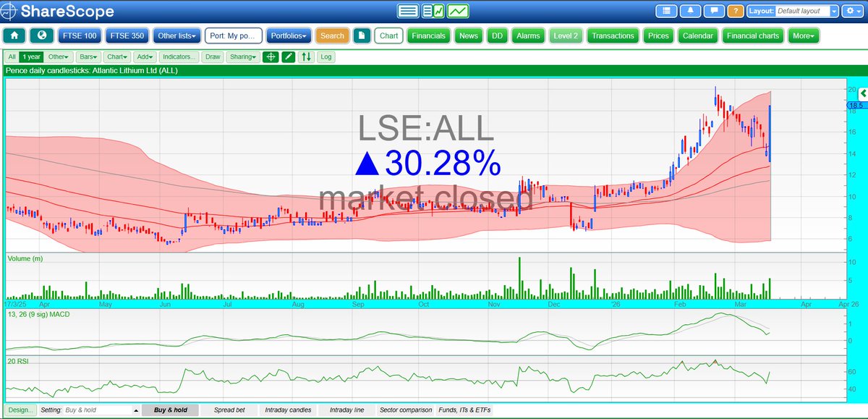Image resolution: width=868 pixels, height=419 pixels.
Task: Choose Spread bet design setting
Action: 230,410
